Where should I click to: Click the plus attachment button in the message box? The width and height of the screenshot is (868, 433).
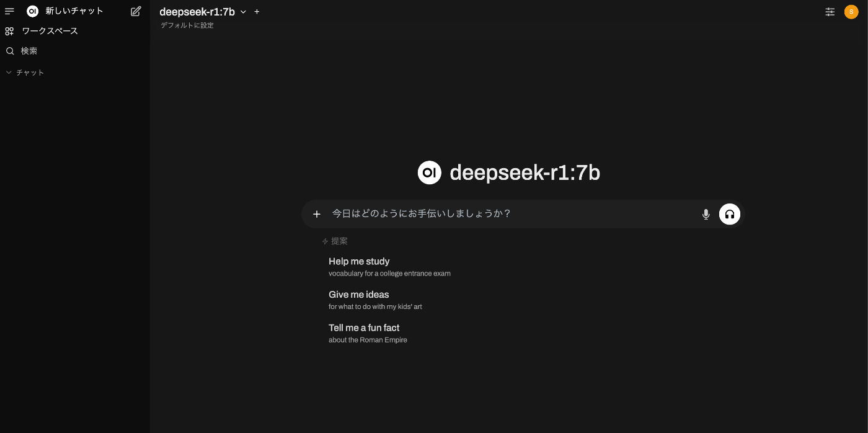[x=317, y=214]
